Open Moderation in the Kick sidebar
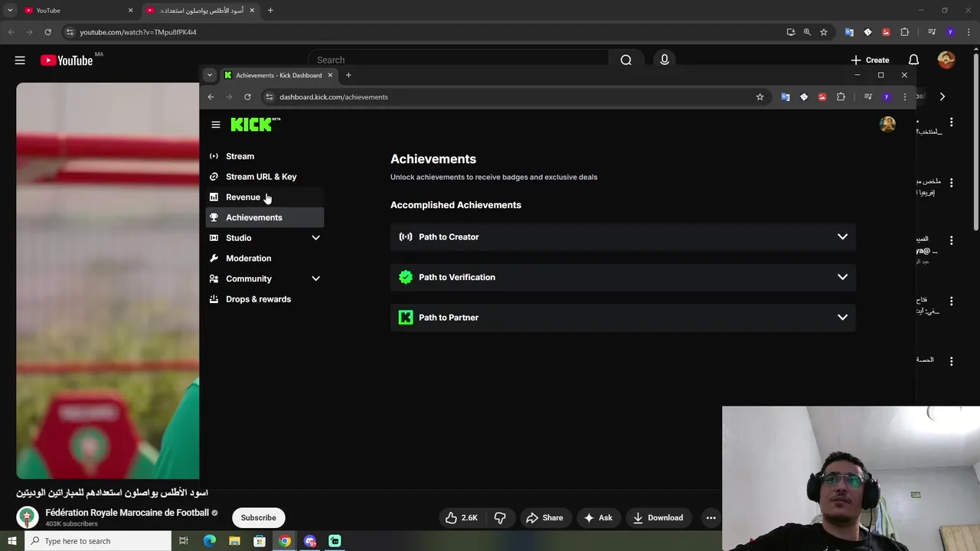980x551 pixels. coord(265,259)
